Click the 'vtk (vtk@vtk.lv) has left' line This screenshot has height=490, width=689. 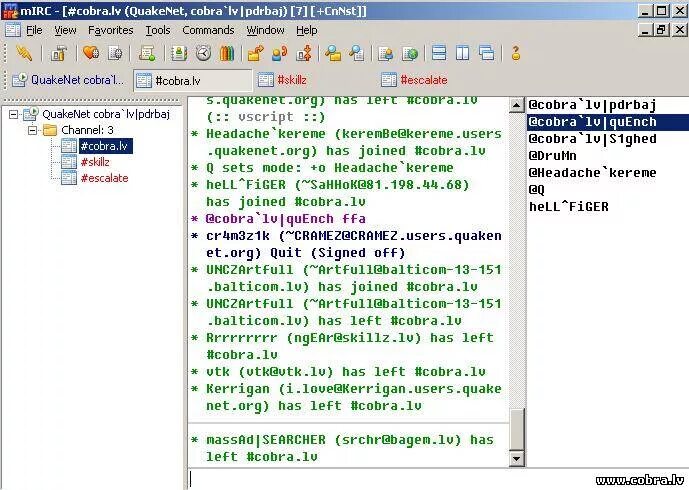coord(338,372)
